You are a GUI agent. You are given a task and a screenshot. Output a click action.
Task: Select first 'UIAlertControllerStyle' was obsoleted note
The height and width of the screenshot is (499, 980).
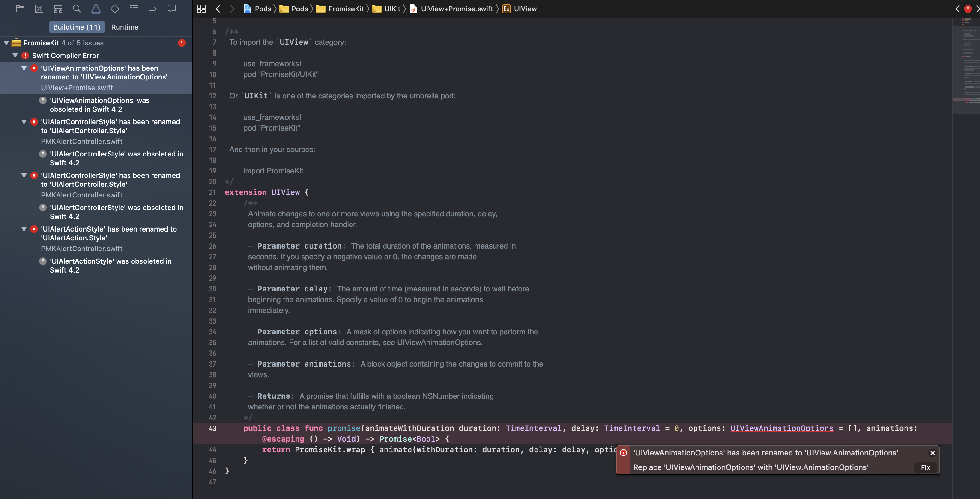[x=96, y=158]
